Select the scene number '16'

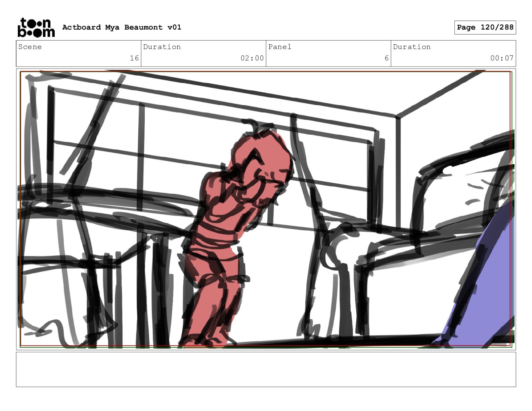(134, 58)
